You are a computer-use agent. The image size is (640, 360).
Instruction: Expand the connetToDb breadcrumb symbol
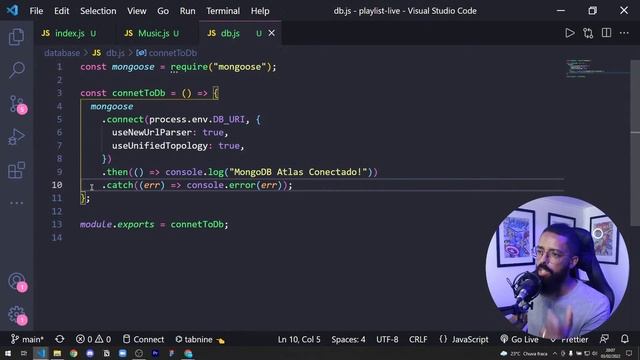point(172,53)
